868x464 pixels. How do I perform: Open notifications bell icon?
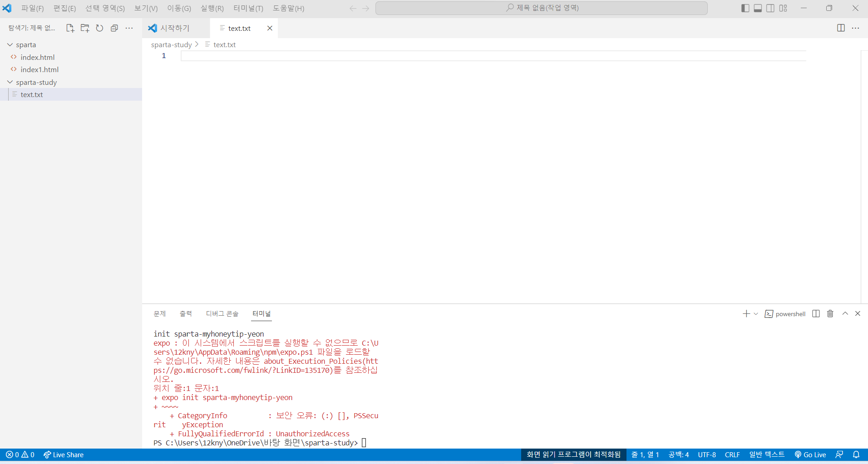856,454
